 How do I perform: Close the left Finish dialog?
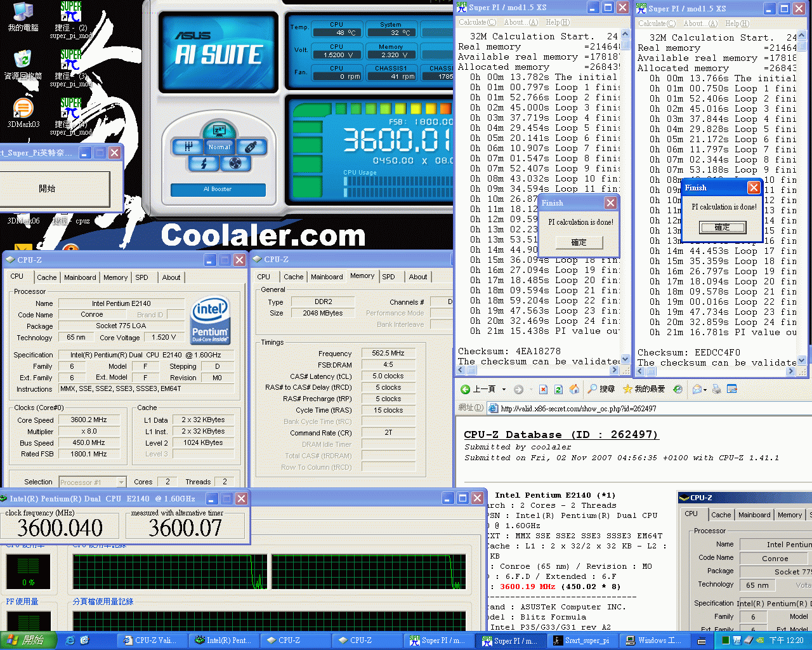point(610,202)
